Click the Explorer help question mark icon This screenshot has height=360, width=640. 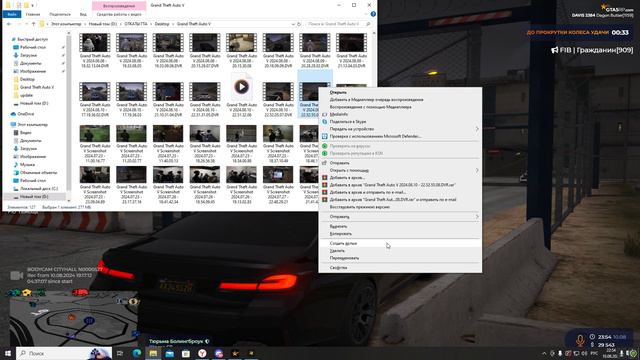point(373,14)
